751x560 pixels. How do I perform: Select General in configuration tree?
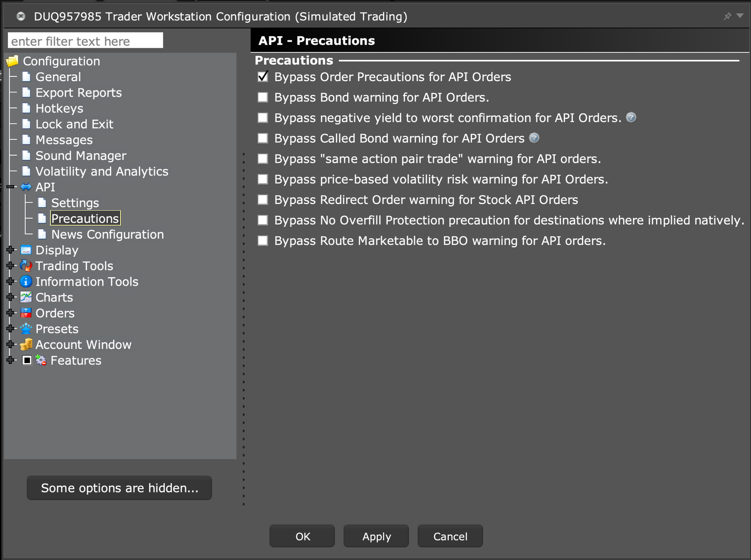click(58, 77)
